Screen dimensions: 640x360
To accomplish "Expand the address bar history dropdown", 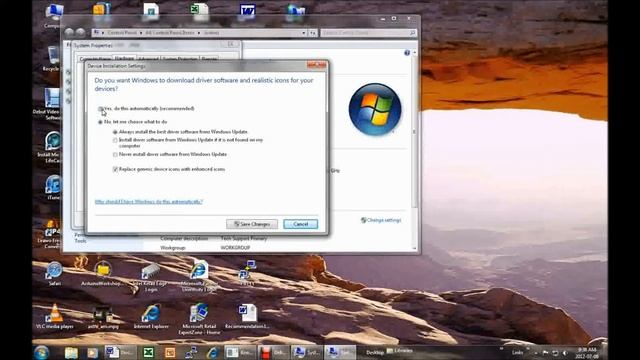I will (304, 33).
